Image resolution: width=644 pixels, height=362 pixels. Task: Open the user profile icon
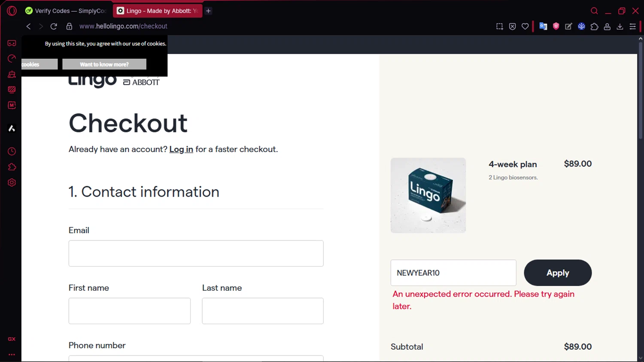[607, 26]
